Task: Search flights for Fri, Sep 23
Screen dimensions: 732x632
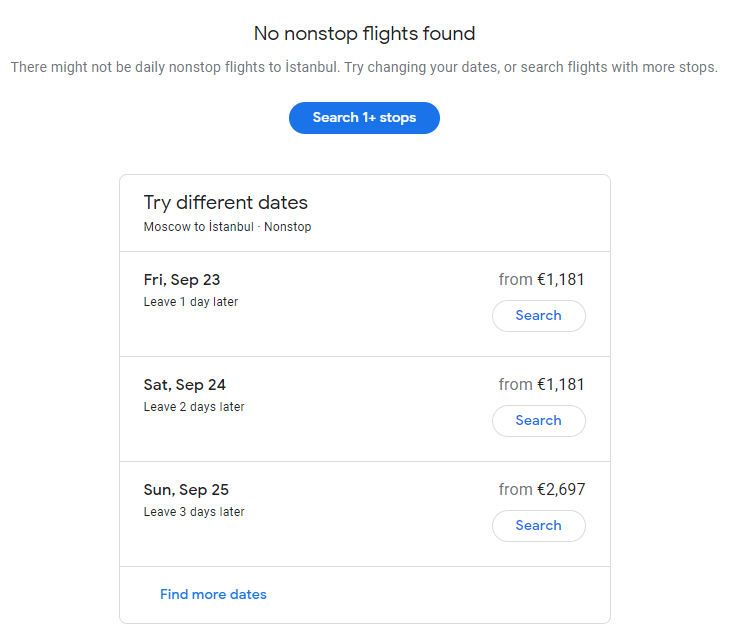Action: 538,316
